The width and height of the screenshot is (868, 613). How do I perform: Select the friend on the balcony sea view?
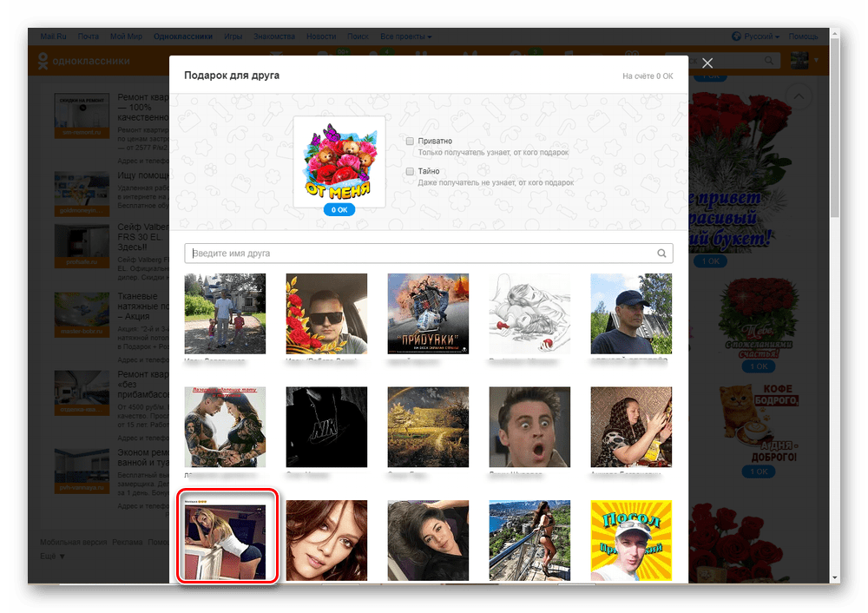(529, 540)
